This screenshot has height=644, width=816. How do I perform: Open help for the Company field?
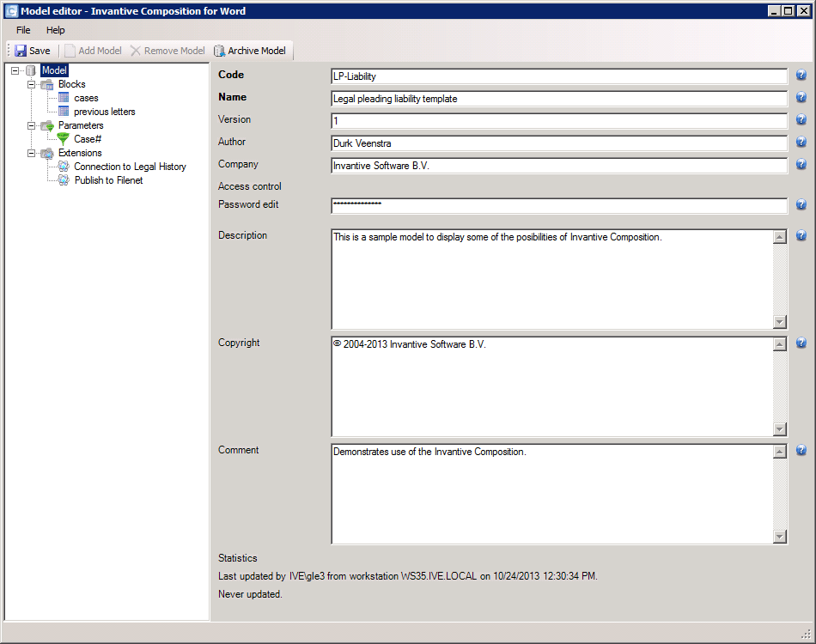801,164
